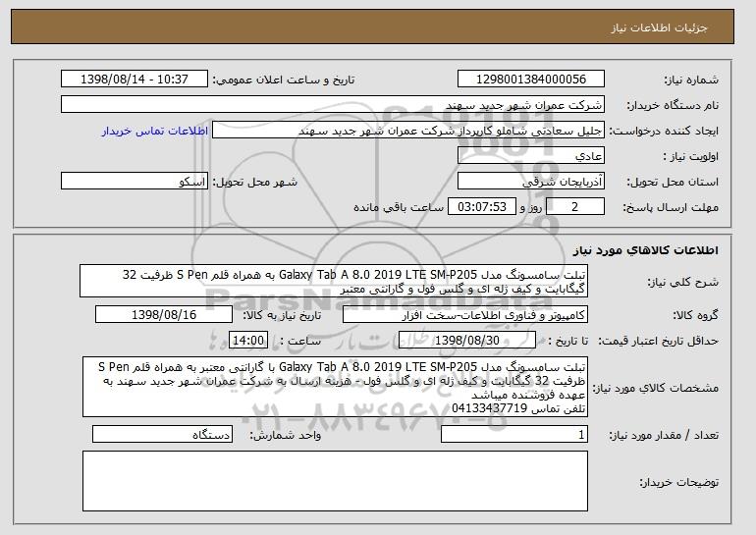The width and height of the screenshot is (756, 535).
Task: Click the delivery province field آذربایجان شرقی
Action: [x=531, y=182]
